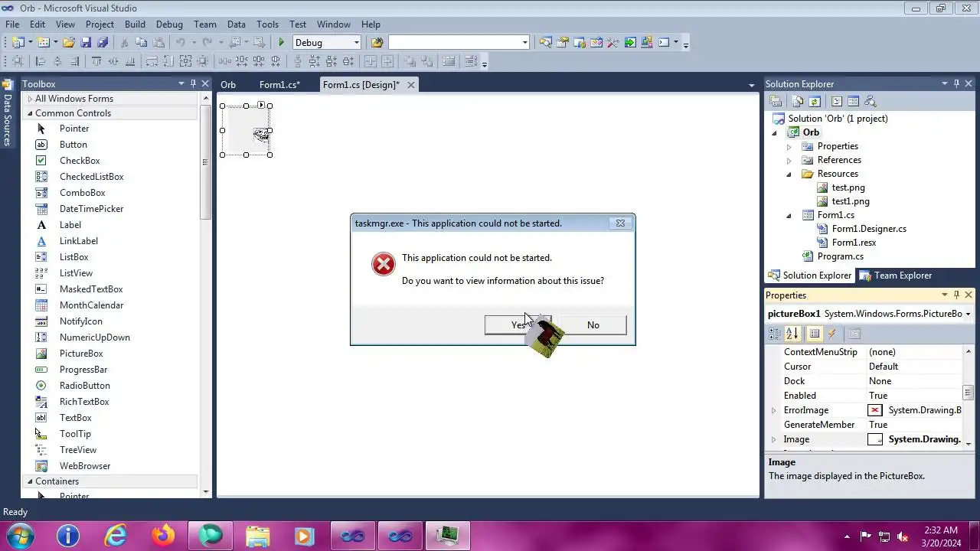
Task: Expand the ErrorImage property row
Action: (773, 411)
